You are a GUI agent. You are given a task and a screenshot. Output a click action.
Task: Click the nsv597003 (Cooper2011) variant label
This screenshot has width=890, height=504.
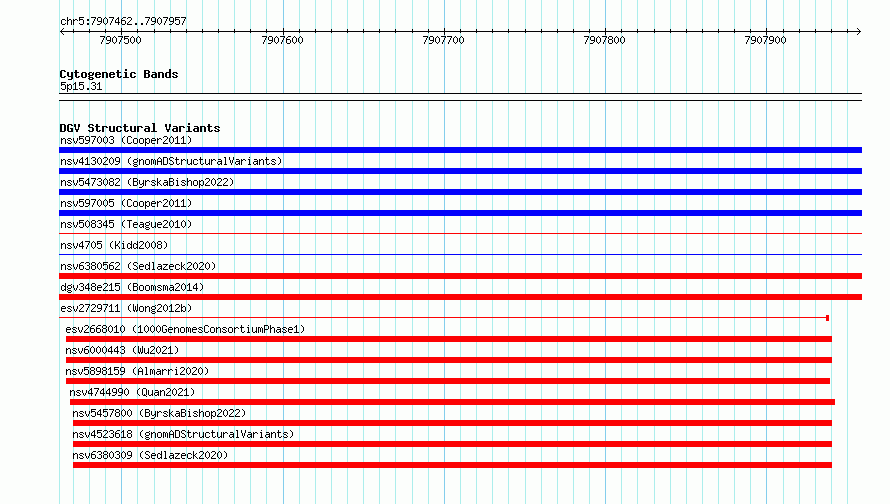pos(126,140)
